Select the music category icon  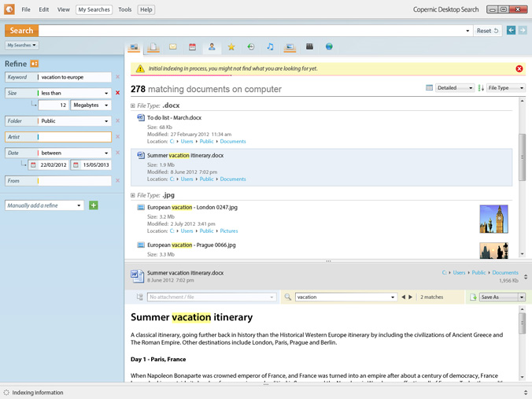270,47
